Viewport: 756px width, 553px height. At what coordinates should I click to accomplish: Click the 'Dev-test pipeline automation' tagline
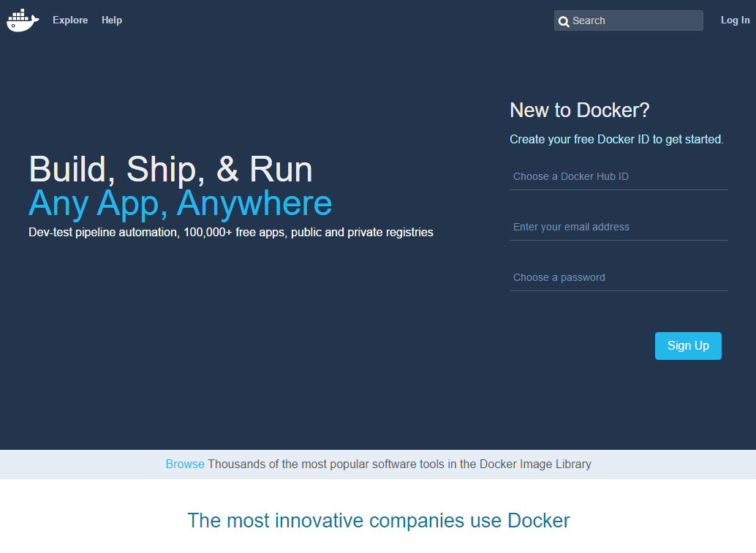click(231, 233)
